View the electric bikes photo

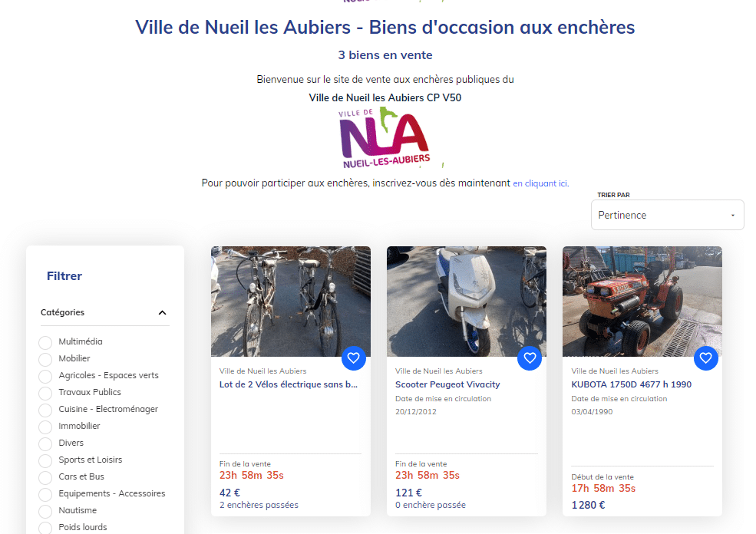click(x=290, y=301)
